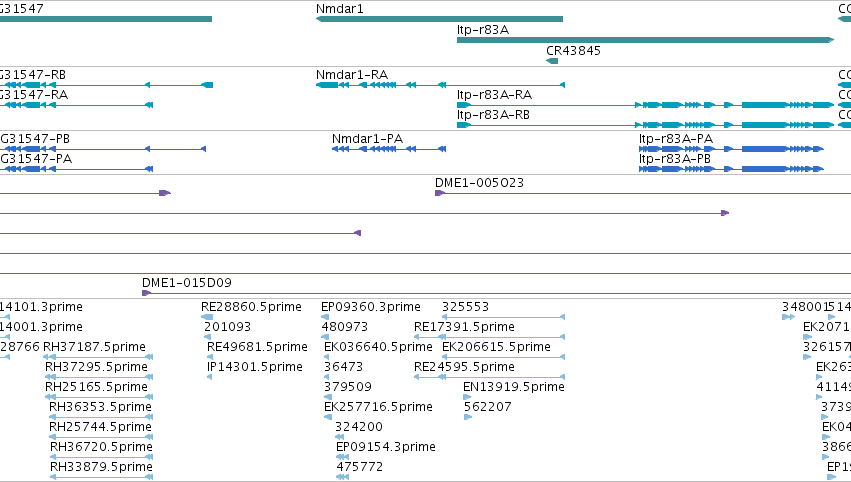Screen dimensions: 851x482
Task: Select the RE24595.5prime EST label
Action: (464, 367)
